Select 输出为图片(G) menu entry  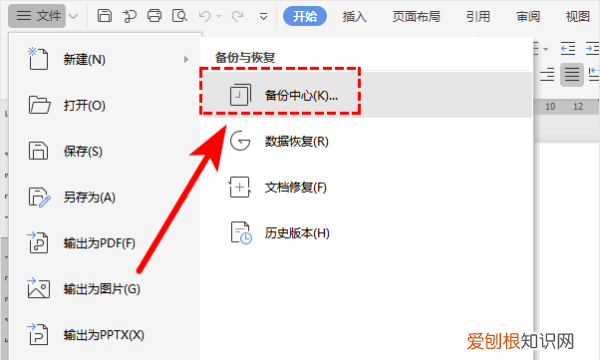point(105,289)
